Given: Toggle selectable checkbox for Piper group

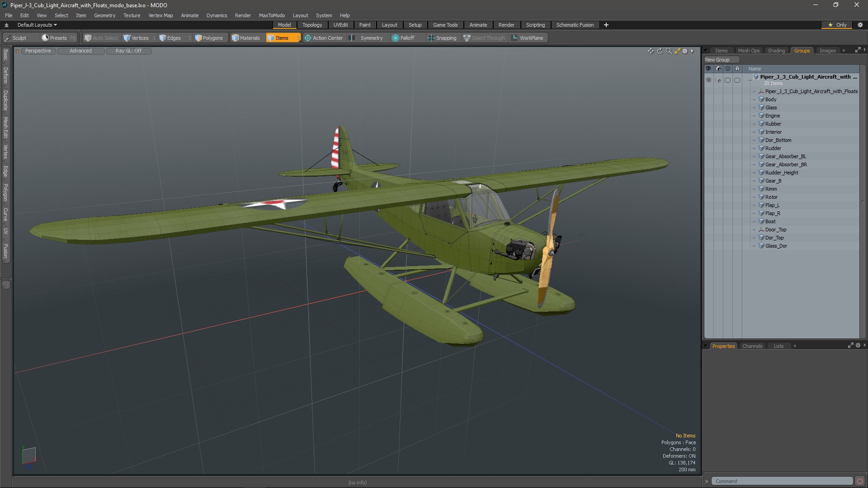Looking at the screenshot, I should pyautogui.click(x=727, y=80).
